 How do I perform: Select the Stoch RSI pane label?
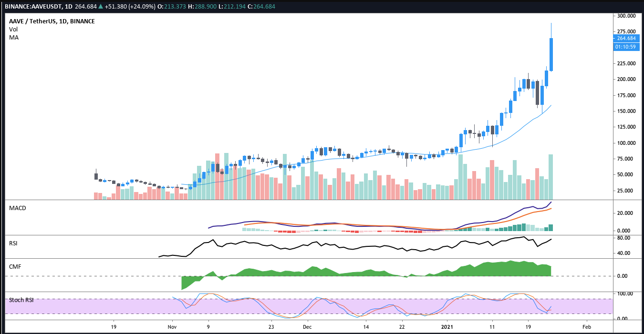coord(21,300)
